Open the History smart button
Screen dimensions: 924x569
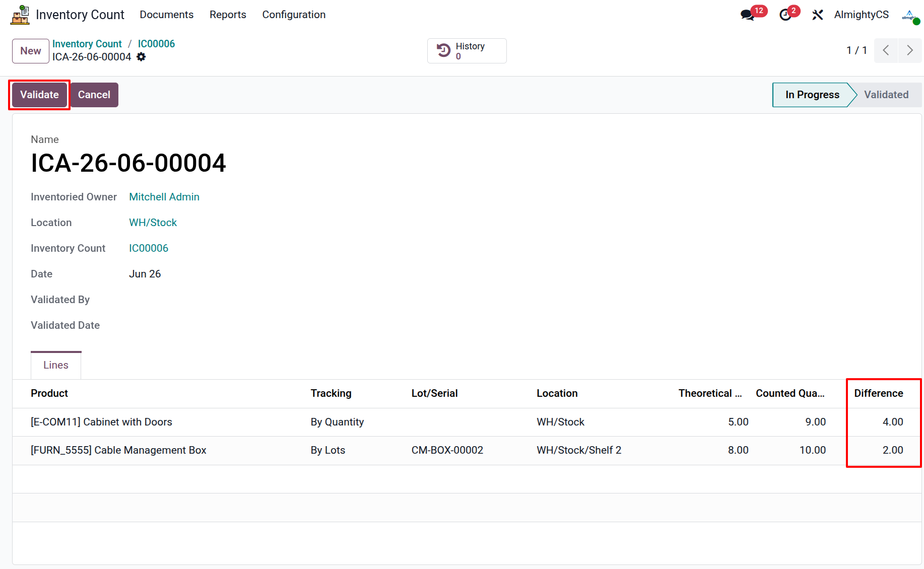coord(467,51)
